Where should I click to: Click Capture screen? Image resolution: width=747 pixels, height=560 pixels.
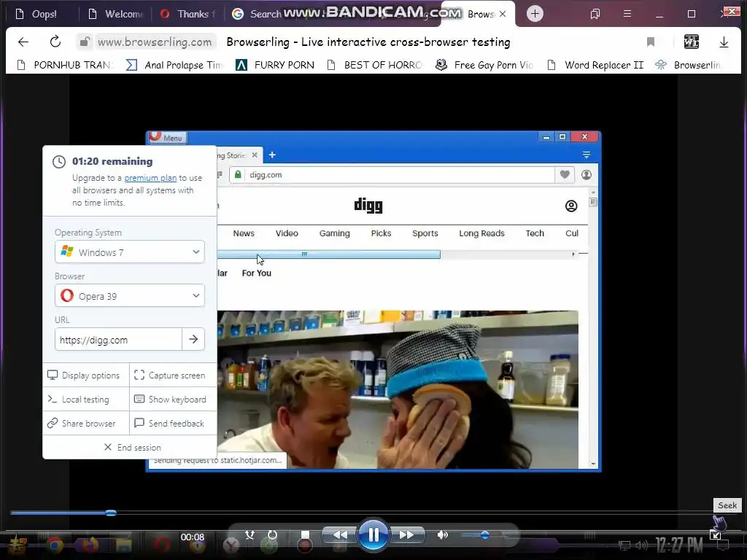coord(174,376)
